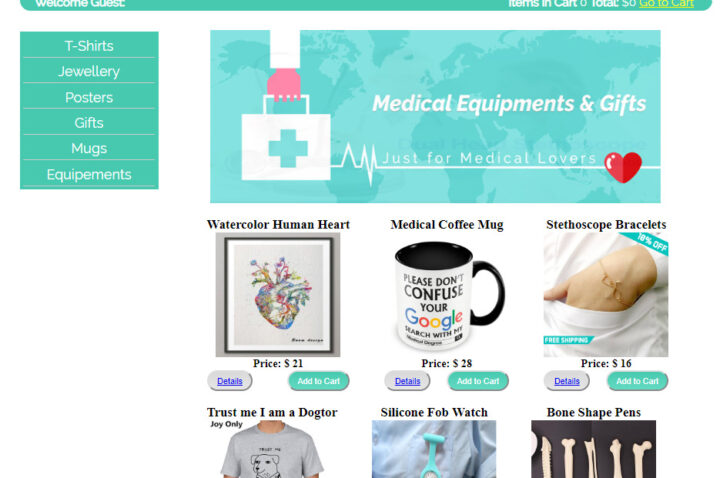Add Watercolor Human Heart to cart
Screen dimensions: 720x478
pyautogui.click(x=319, y=381)
